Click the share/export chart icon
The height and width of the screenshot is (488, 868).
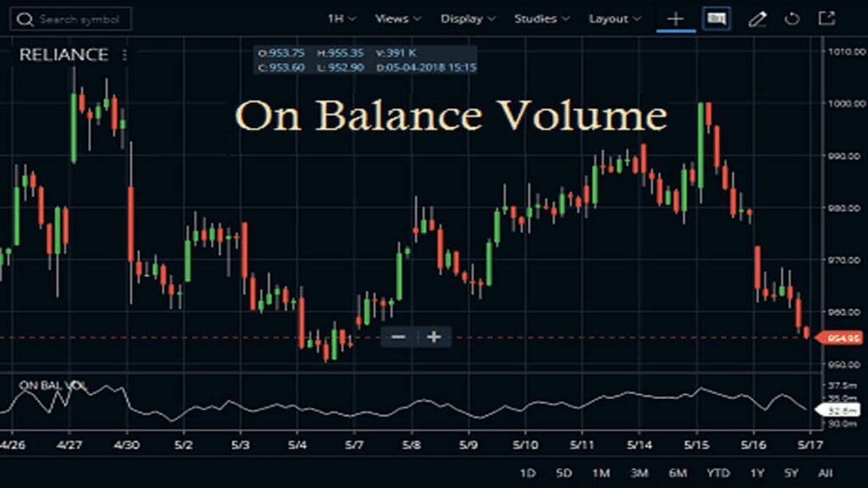coord(826,19)
